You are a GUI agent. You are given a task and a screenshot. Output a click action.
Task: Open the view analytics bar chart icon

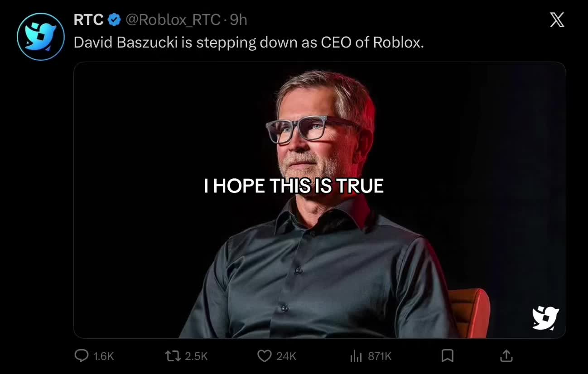pos(356,356)
